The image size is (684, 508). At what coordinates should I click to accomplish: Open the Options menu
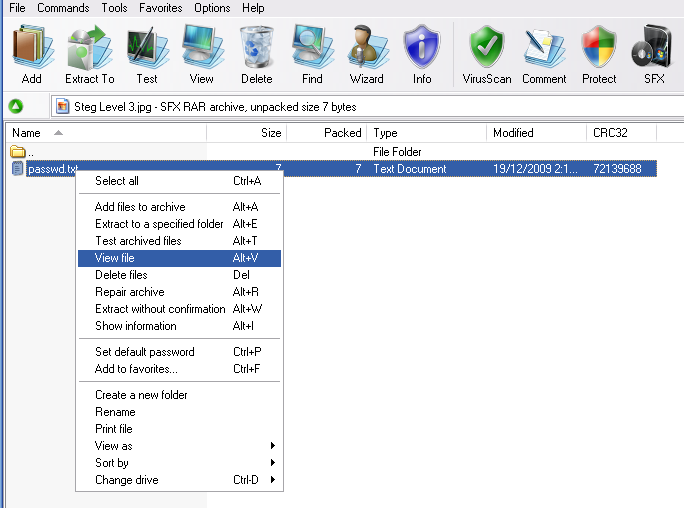point(212,8)
